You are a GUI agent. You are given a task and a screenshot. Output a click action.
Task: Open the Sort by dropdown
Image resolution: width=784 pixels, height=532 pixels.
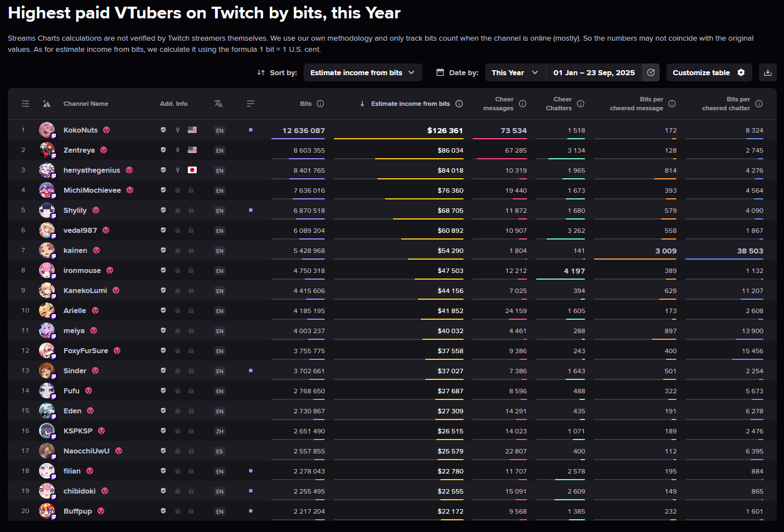click(362, 72)
